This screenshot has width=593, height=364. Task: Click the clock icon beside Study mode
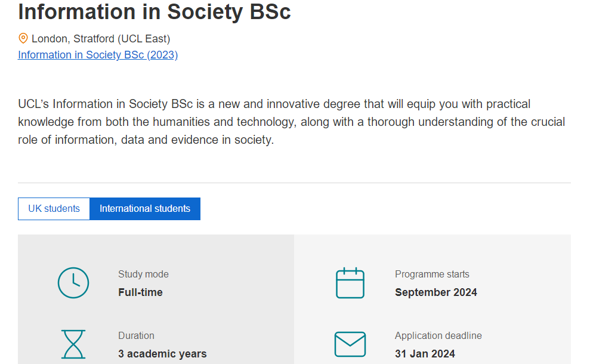click(x=73, y=283)
